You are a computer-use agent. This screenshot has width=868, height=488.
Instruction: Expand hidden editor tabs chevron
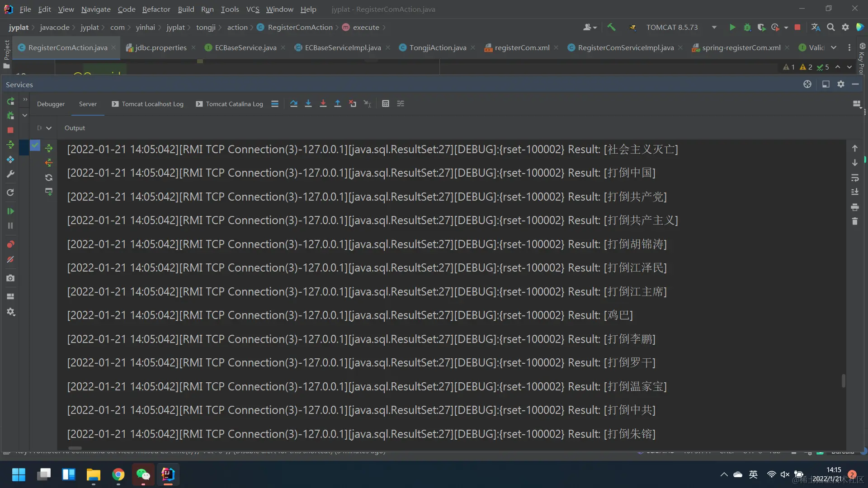click(834, 47)
